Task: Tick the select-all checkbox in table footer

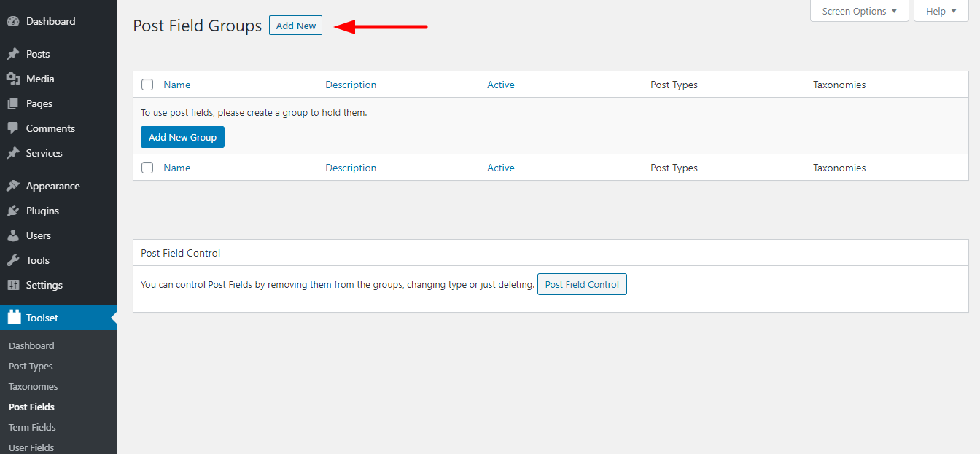Action: tap(147, 168)
